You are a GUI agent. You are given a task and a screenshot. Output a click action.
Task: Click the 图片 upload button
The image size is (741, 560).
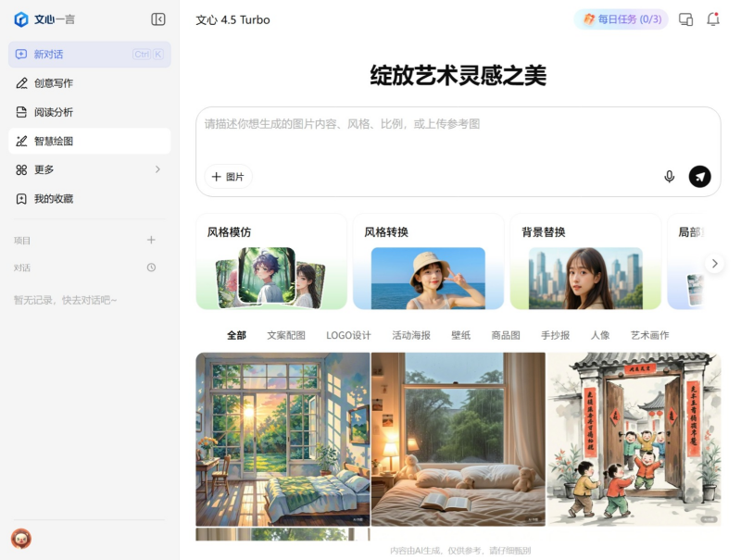tap(228, 177)
